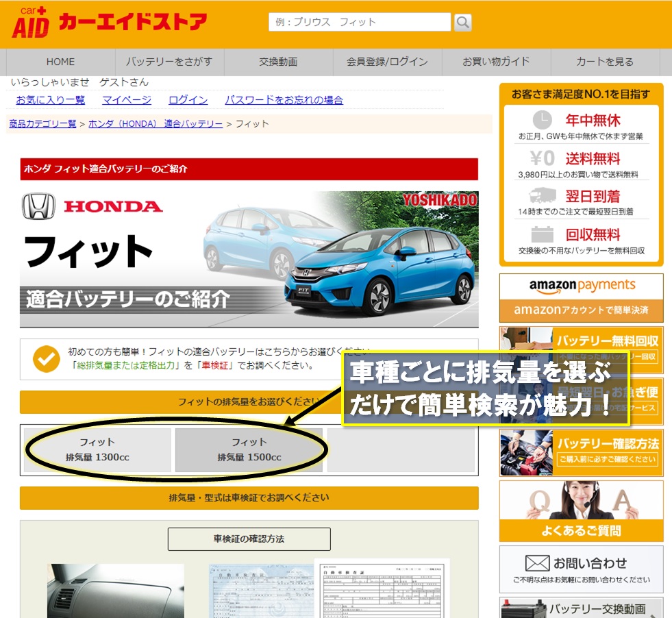The width and height of the screenshot is (672, 618).
Task: Click the 翌日到着 red label
Action: click(593, 196)
